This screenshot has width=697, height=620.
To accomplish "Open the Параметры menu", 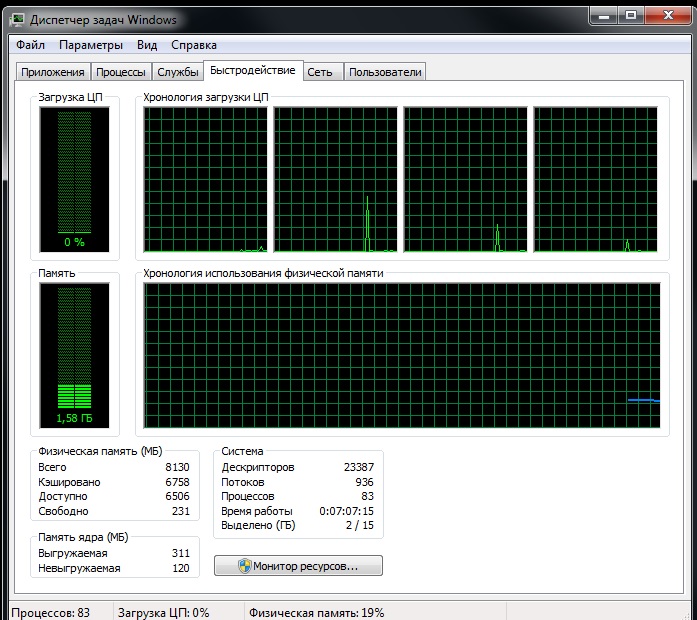I will click(x=91, y=45).
